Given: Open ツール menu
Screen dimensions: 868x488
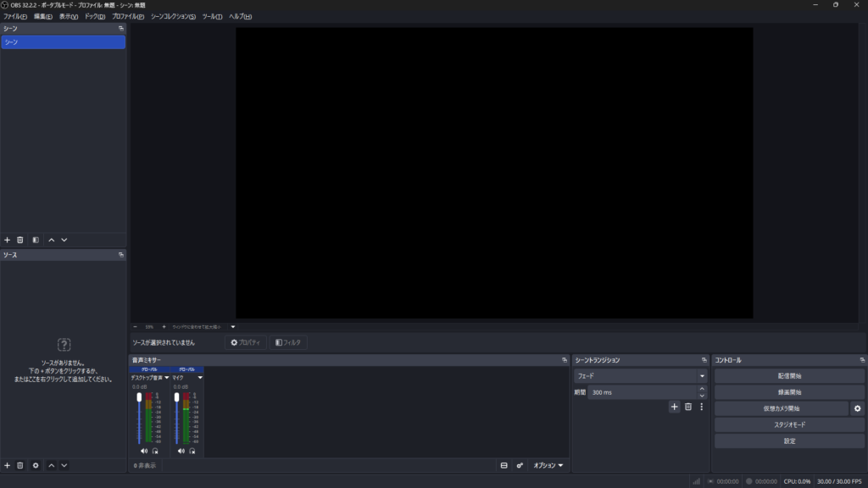Looking at the screenshot, I should pyautogui.click(x=212, y=17).
